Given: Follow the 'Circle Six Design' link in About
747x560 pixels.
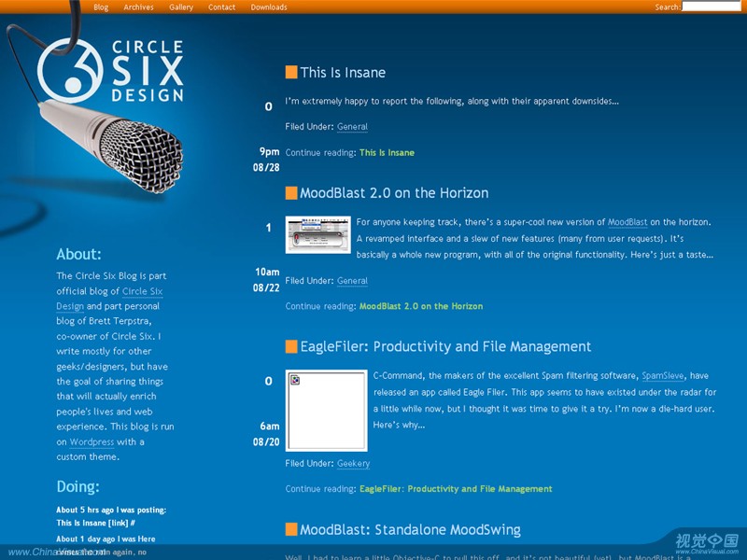Looking at the screenshot, I should [x=109, y=299].
